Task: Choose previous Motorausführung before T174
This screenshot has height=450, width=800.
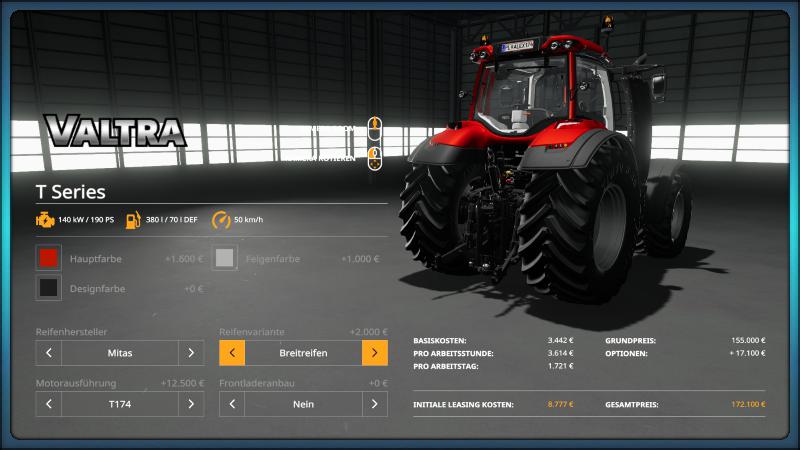Action: (x=48, y=404)
